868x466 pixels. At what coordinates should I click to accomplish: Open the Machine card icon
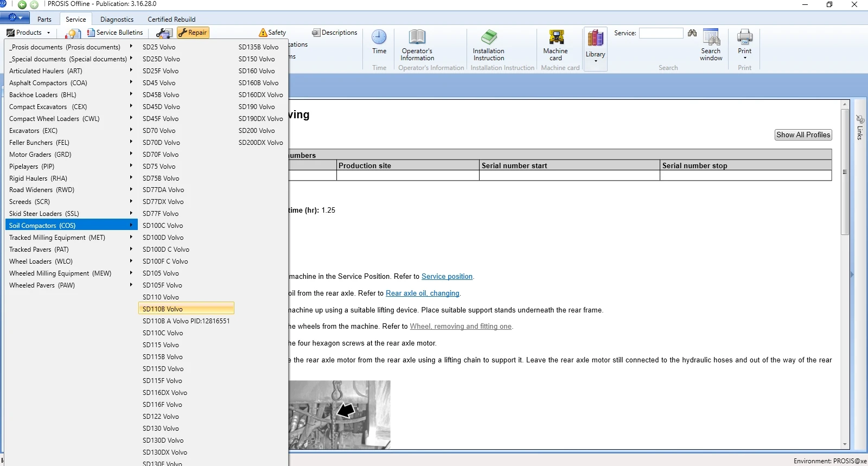coord(556,38)
